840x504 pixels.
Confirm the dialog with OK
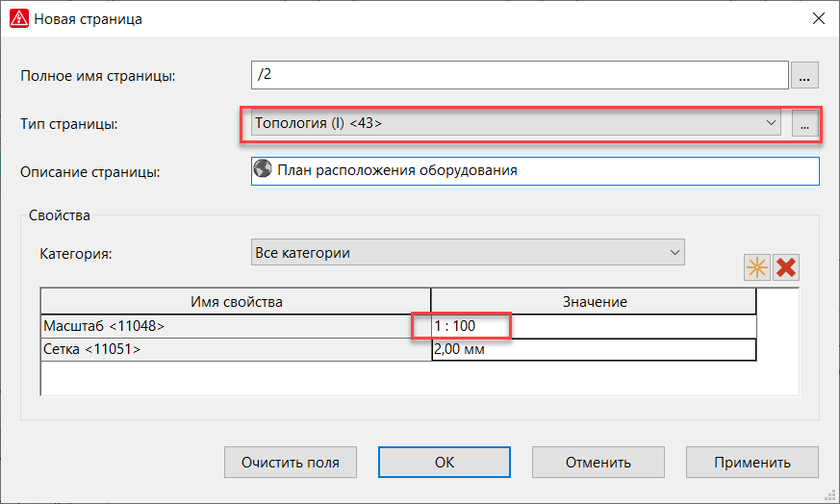pos(445,463)
